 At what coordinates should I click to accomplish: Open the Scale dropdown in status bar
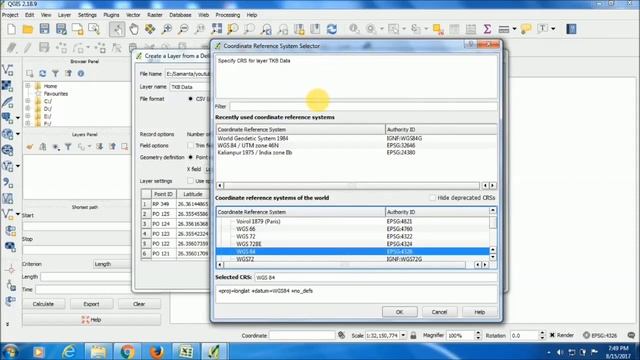[403, 335]
